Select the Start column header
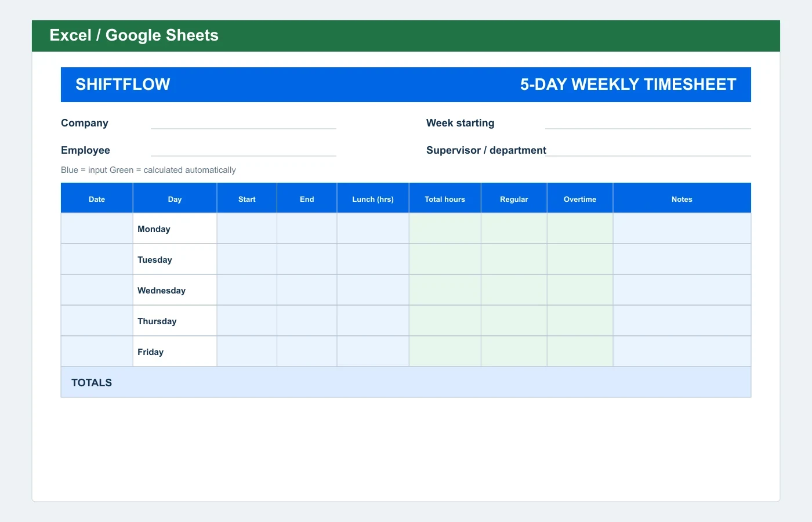Image resolution: width=812 pixels, height=522 pixels. [x=247, y=198]
